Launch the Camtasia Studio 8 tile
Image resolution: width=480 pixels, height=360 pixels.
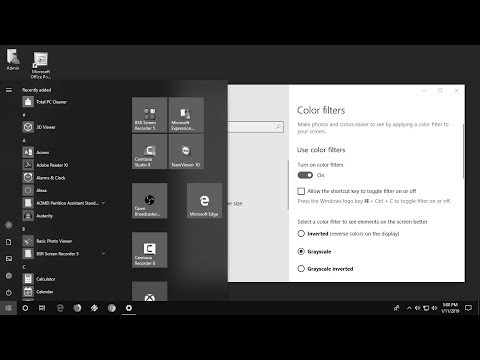tap(150, 152)
